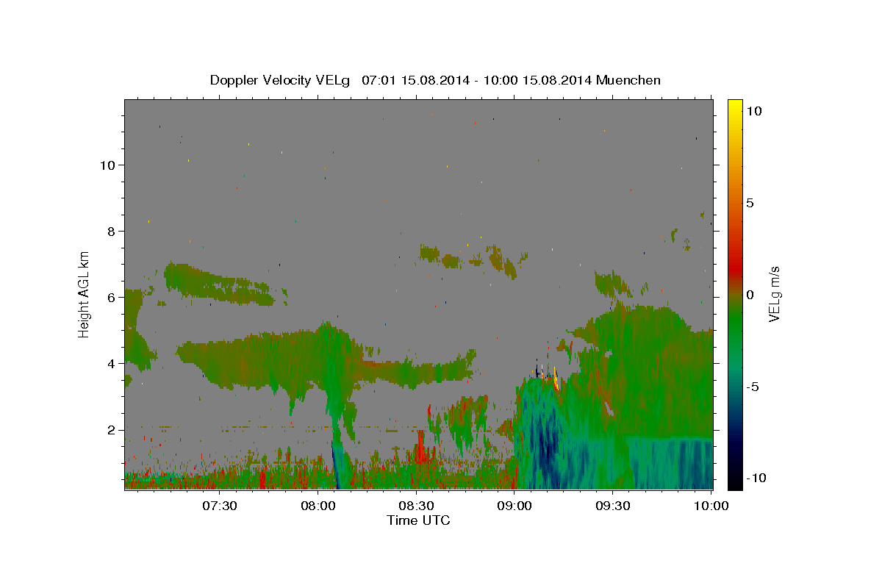Select the '08:30' time axis label
The image size is (882, 588).
(x=416, y=506)
